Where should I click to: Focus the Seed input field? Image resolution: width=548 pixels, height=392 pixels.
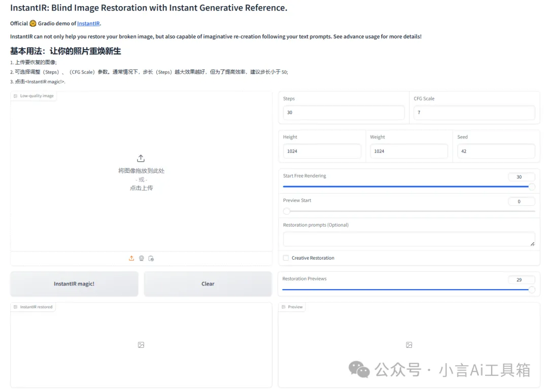pyautogui.click(x=496, y=151)
